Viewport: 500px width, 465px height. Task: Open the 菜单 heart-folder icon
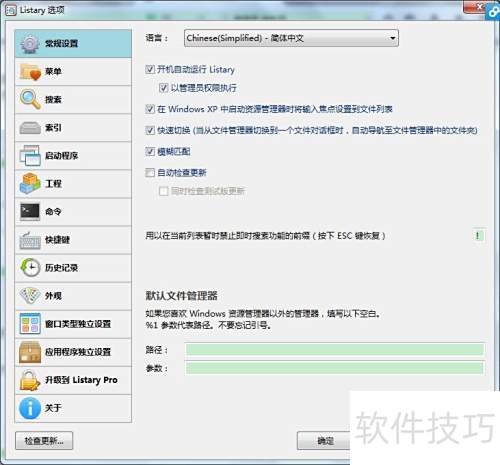30,72
